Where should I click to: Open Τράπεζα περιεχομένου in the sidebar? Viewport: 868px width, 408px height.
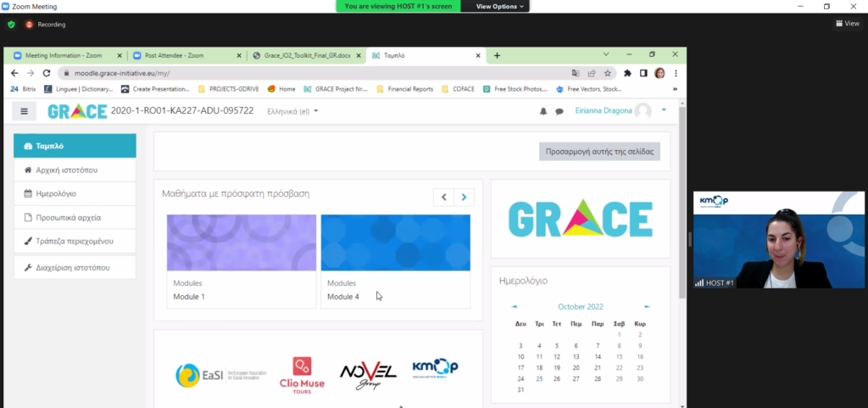(x=75, y=242)
